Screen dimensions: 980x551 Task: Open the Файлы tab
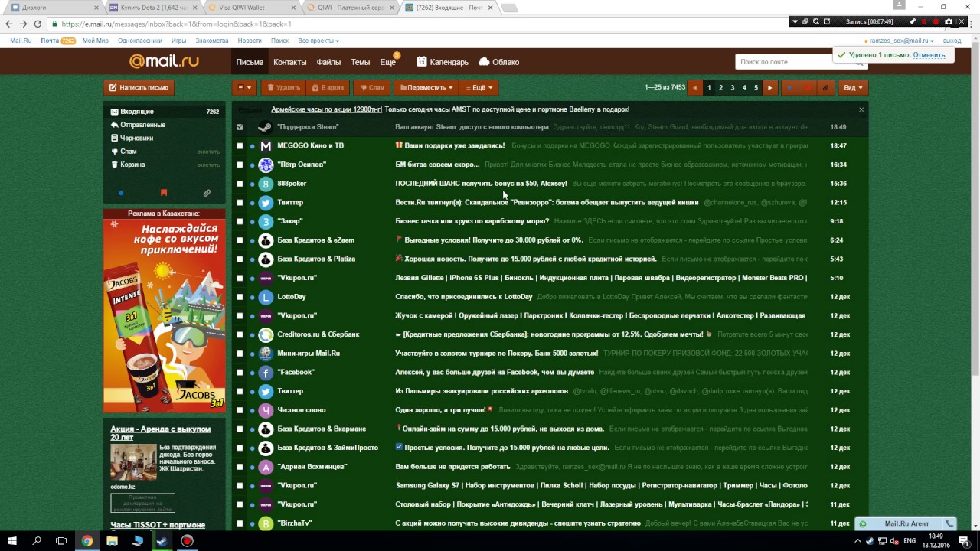[329, 62]
